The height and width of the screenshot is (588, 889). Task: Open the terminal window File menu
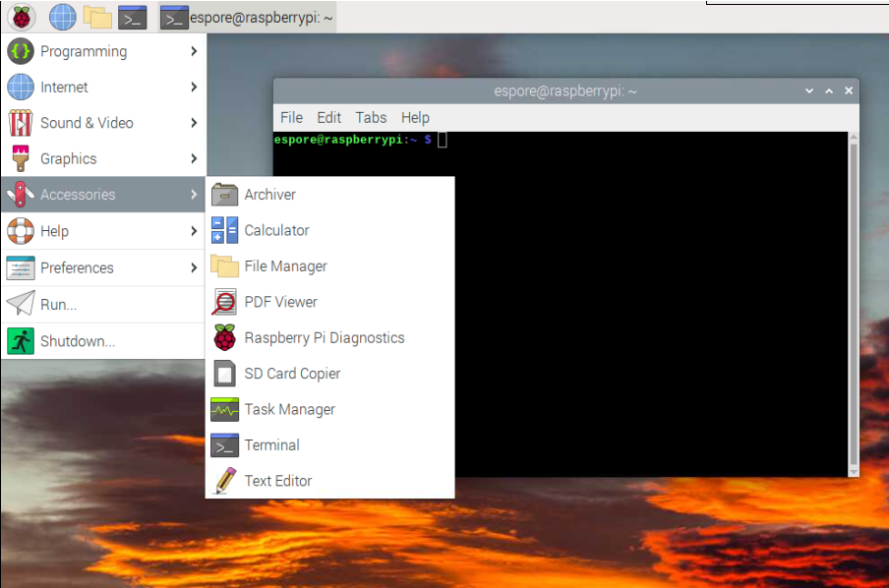pyautogui.click(x=291, y=117)
